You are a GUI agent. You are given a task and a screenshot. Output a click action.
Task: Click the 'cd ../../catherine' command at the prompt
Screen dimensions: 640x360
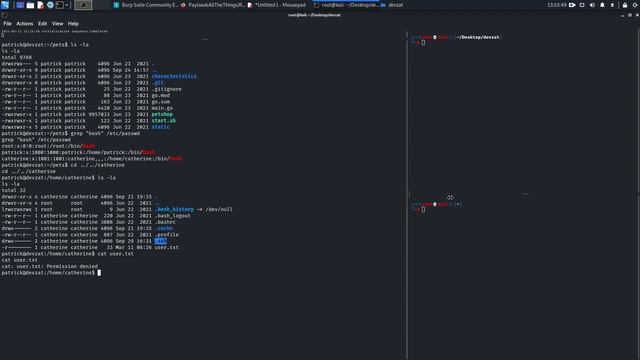98,165
